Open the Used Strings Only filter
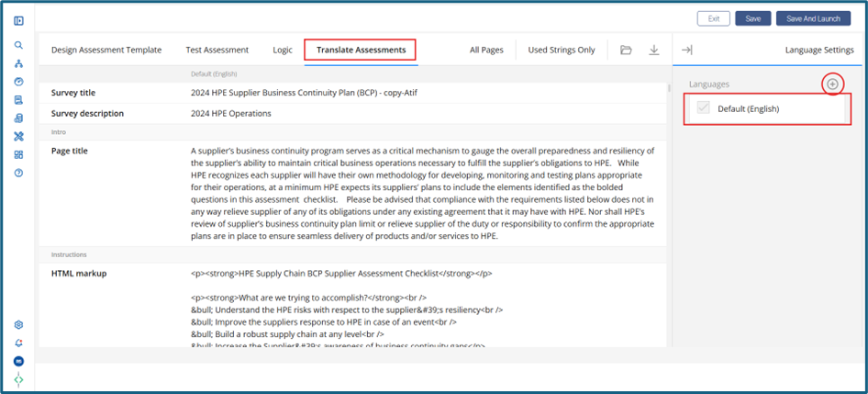This screenshot has height=394, width=868. [562, 50]
